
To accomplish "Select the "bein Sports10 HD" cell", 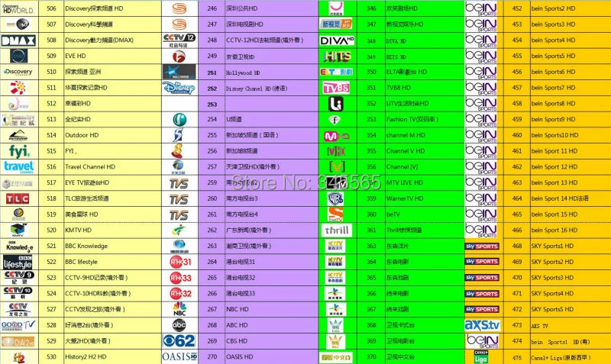I will click(x=571, y=135).
